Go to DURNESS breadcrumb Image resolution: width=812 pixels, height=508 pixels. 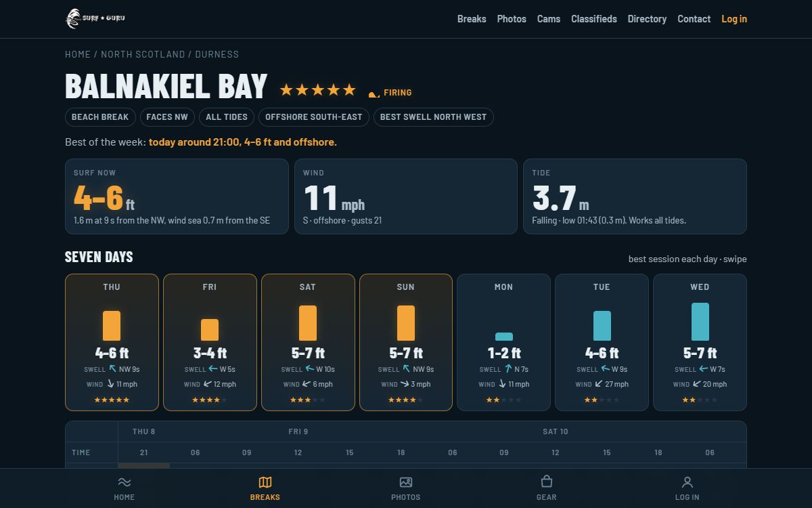(x=217, y=54)
